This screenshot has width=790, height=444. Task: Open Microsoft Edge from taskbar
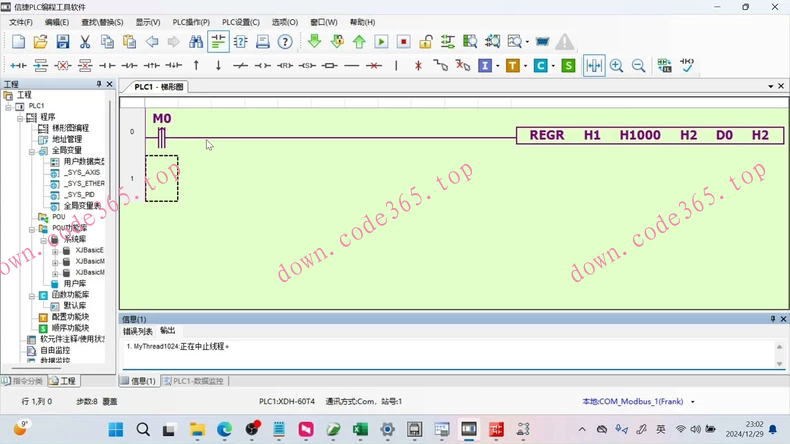(x=224, y=429)
